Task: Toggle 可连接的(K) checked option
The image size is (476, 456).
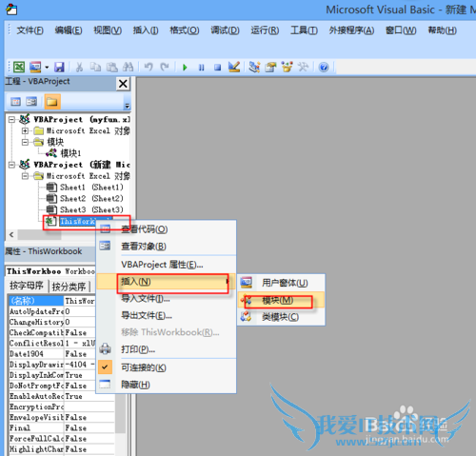Action: point(167,367)
